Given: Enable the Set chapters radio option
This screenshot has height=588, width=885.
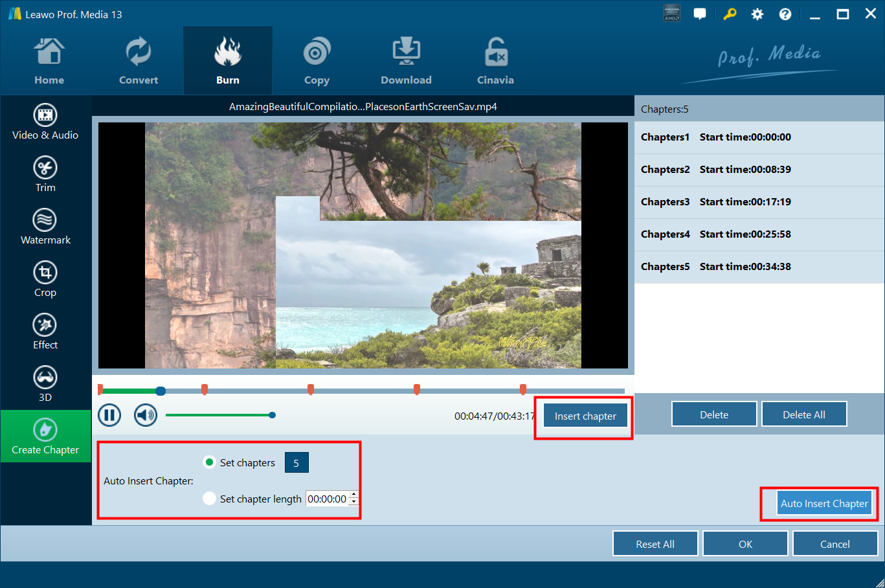Looking at the screenshot, I should point(209,462).
